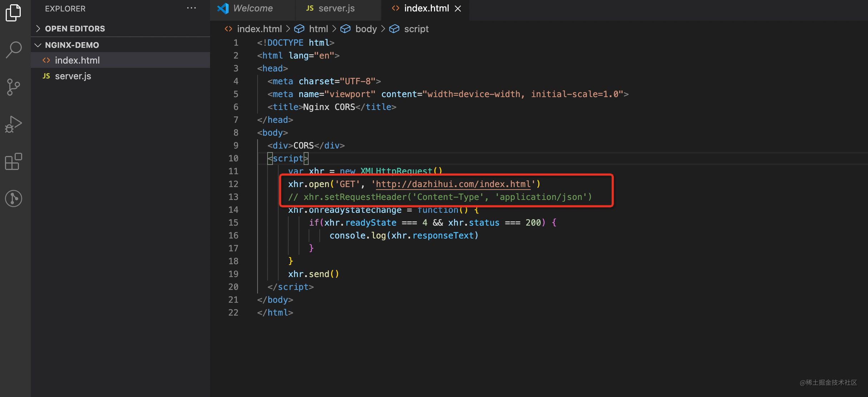Click the JS icon on the server.js tab
The image size is (868, 397).
[309, 8]
